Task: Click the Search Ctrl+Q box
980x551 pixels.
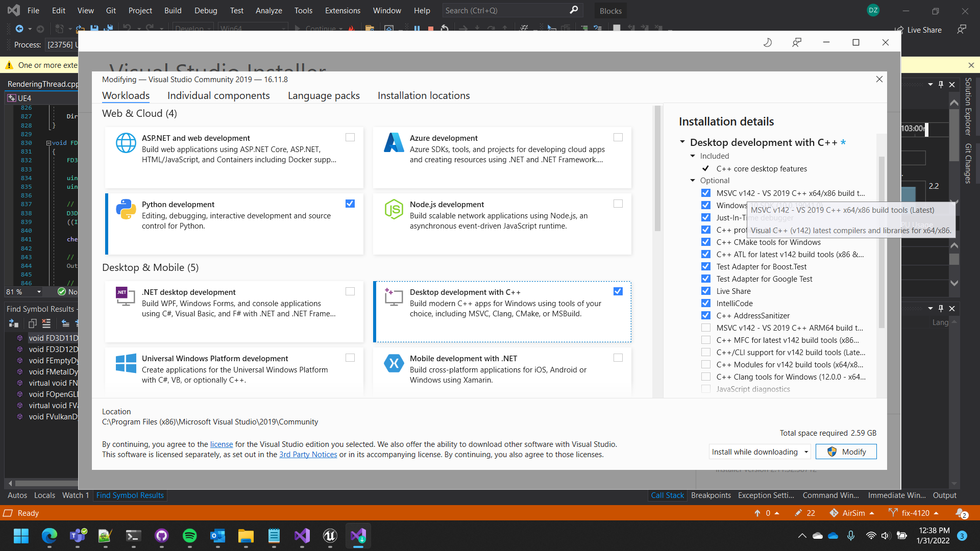Action: point(510,10)
